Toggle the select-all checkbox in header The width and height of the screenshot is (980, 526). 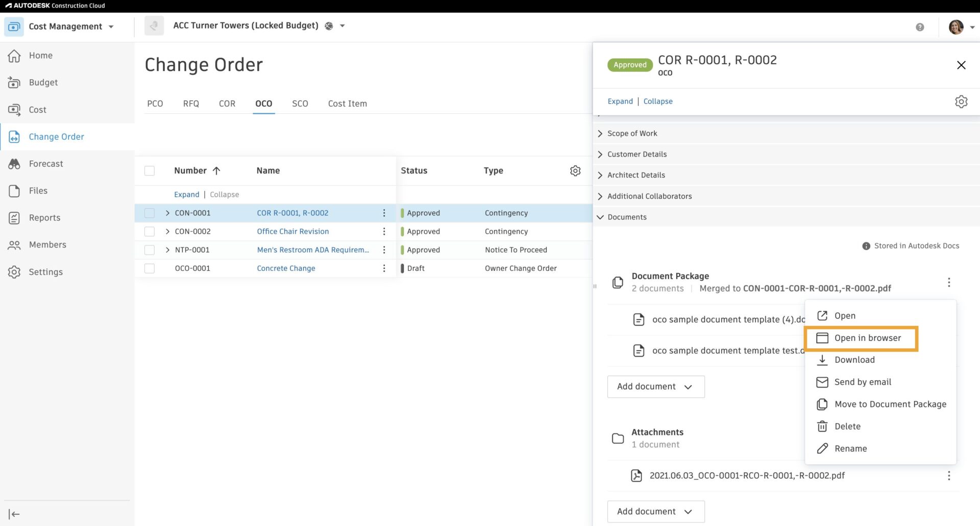point(150,171)
